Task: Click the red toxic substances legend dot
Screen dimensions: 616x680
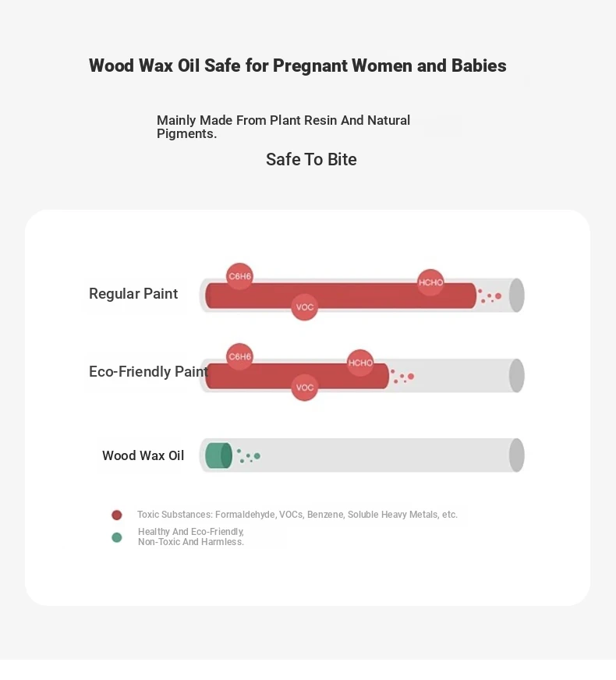Action: point(117,515)
